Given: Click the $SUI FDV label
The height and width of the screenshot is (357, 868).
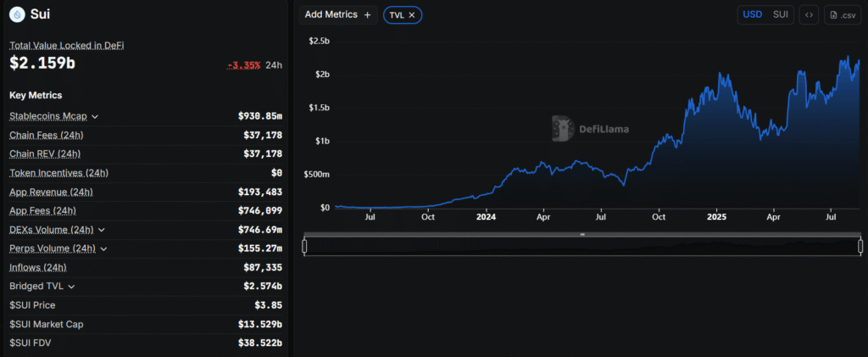Looking at the screenshot, I should (31, 343).
